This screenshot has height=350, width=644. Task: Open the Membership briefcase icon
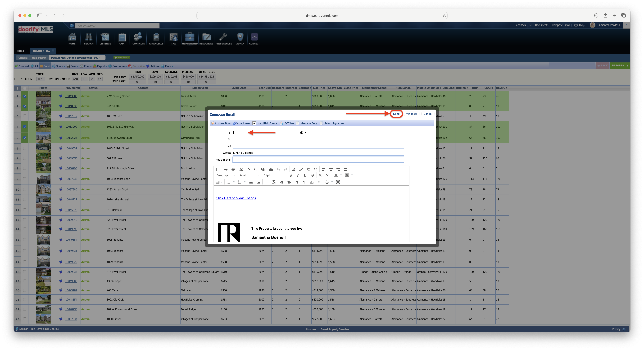pos(190,39)
